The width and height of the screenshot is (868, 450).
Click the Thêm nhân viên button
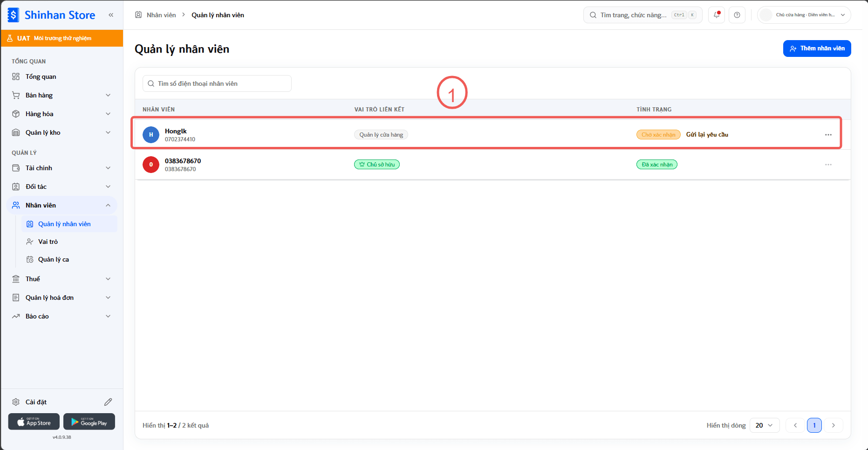pyautogui.click(x=817, y=48)
